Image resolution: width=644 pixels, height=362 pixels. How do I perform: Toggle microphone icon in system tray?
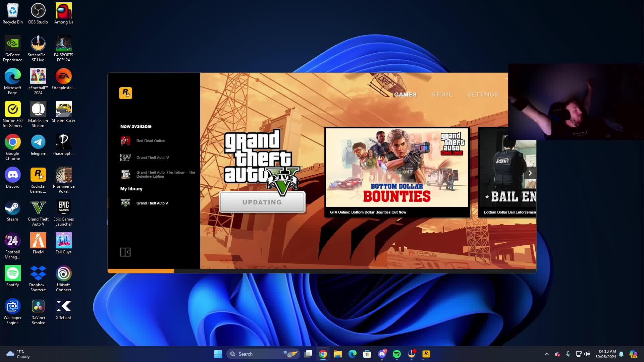click(568, 354)
